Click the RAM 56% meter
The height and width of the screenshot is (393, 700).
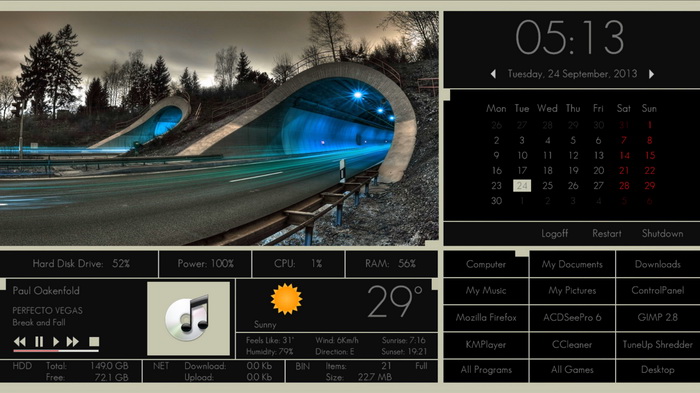click(390, 264)
